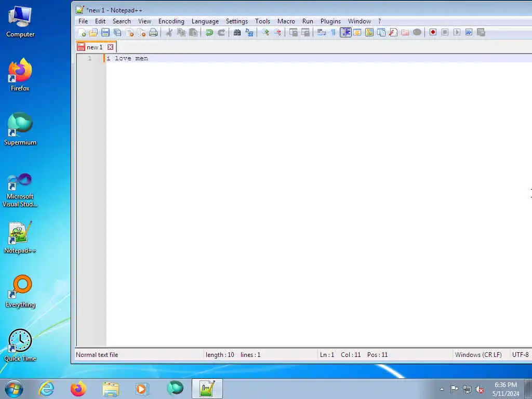This screenshot has height=399, width=532.
Task: Click "Normal text file" in status bar
Action: pyautogui.click(x=97, y=354)
